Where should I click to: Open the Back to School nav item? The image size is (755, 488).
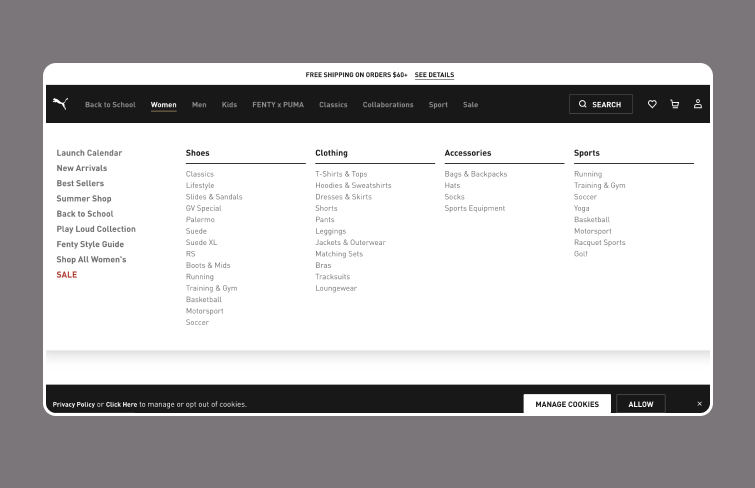click(110, 105)
